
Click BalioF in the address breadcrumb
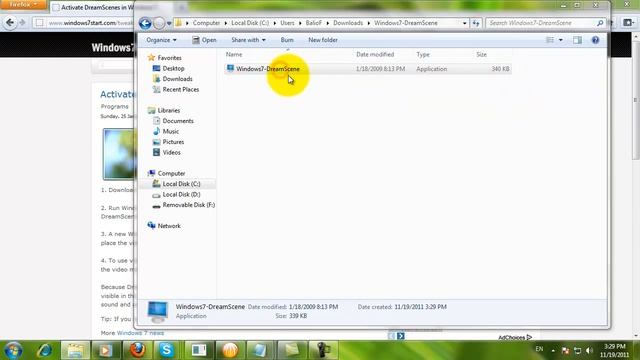point(313,23)
